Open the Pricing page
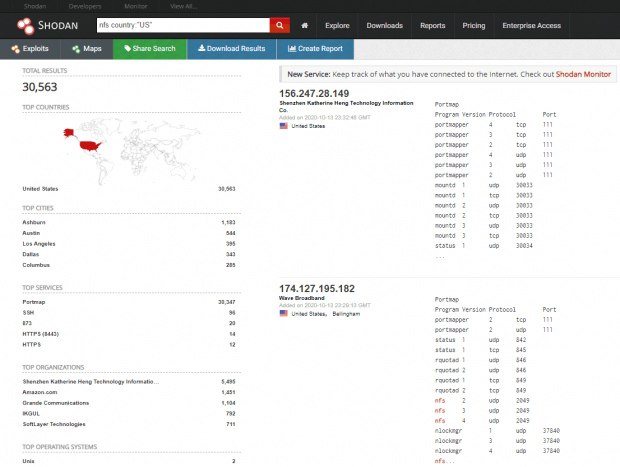620x467 pixels. pos(474,26)
